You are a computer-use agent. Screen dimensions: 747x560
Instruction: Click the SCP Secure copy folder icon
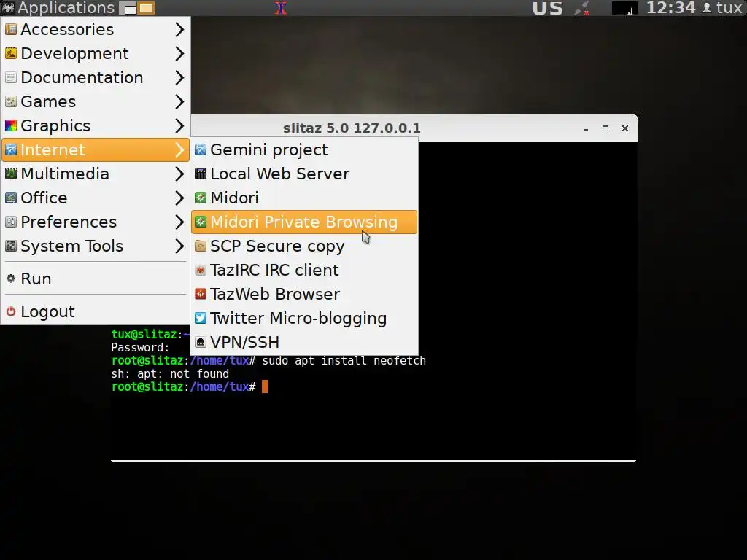[x=201, y=246]
